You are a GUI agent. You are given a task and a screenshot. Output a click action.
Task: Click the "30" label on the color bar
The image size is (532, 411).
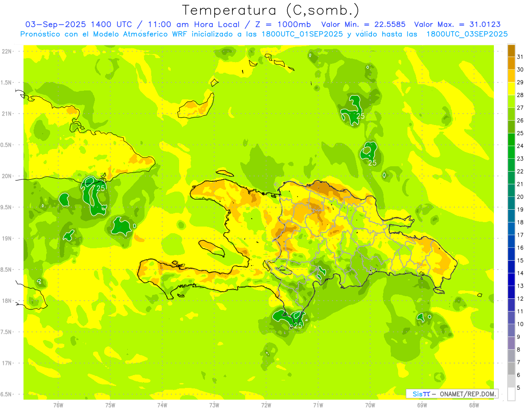click(x=520, y=70)
